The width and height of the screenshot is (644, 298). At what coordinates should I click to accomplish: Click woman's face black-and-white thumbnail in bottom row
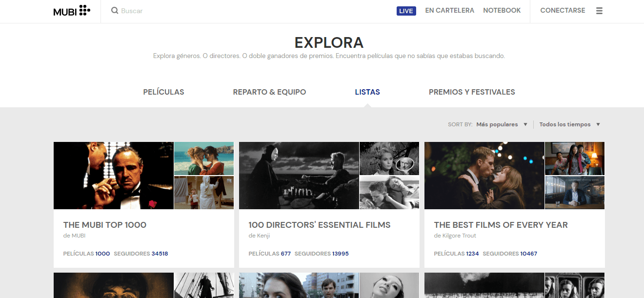coord(389,285)
